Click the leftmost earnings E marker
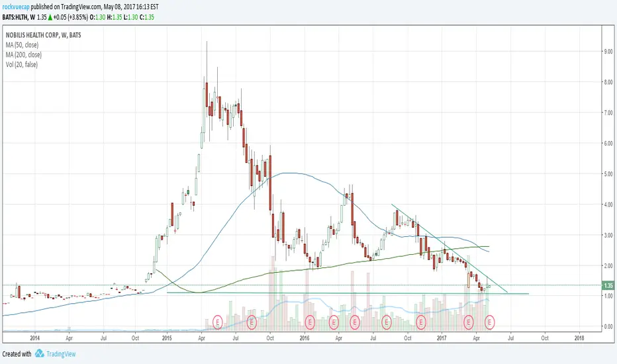The width and height of the screenshot is (617, 364). point(218,322)
